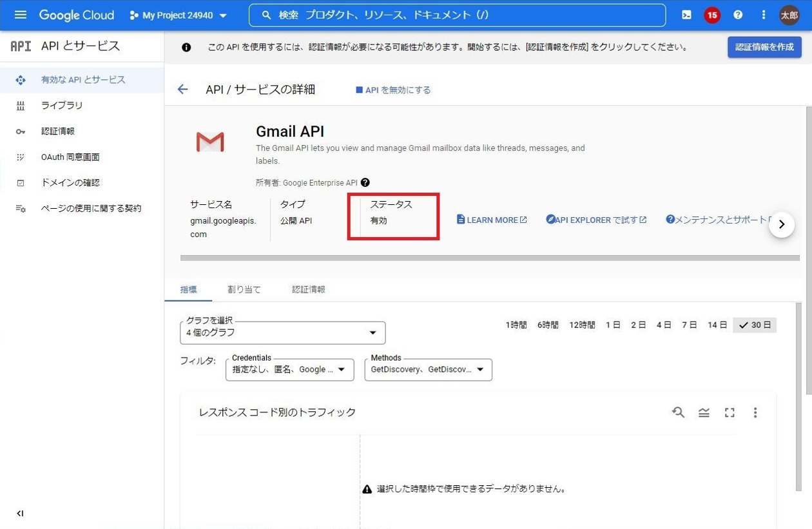Expand the Credentials filter dropdown
812x529 pixels.
[x=290, y=370]
